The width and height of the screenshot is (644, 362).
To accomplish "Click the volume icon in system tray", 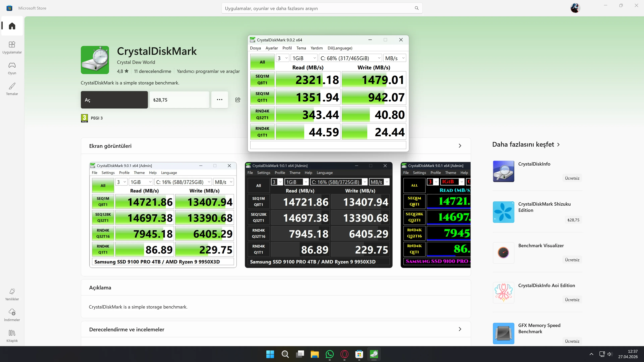I will pos(610,354).
